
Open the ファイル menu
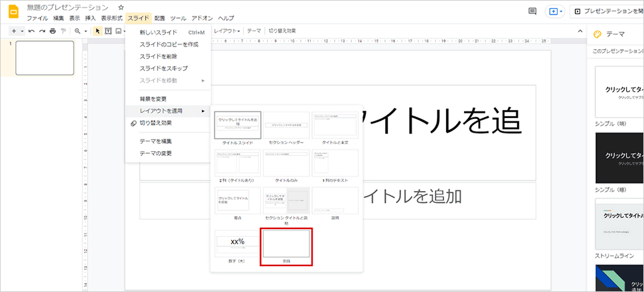point(37,18)
